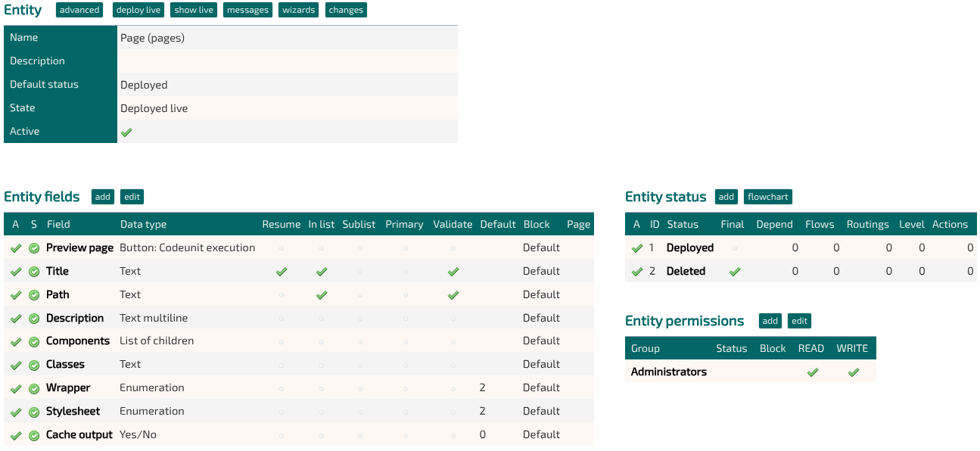Click the show live button

pos(194,10)
